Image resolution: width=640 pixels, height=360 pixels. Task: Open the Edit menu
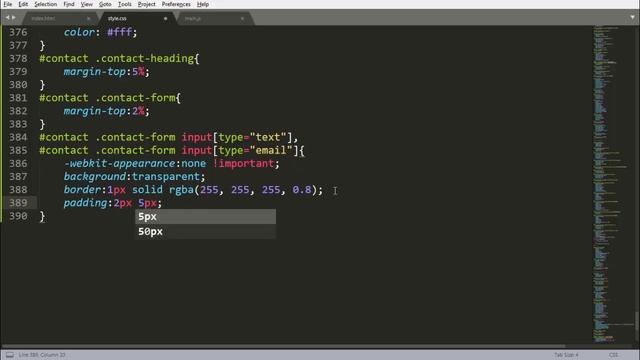click(23, 4)
